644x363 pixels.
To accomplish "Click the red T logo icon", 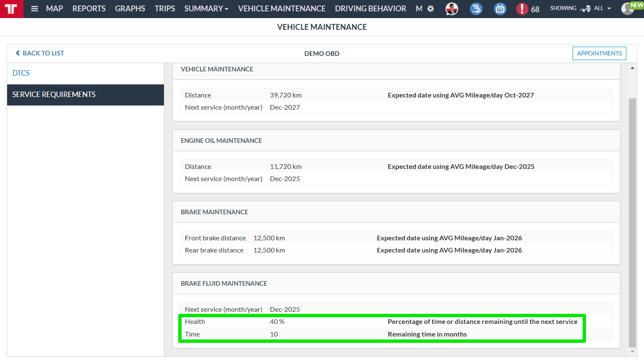I will coord(11,9).
